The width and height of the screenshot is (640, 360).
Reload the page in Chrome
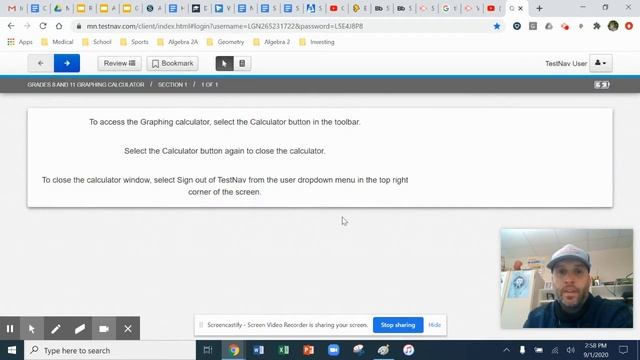pyautogui.click(x=43, y=26)
